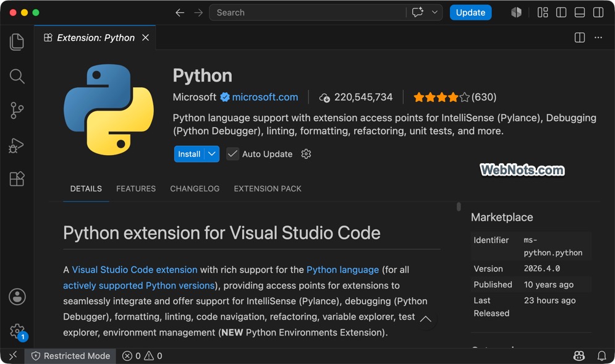Split the editor right
615x364 pixels.
click(580, 38)
